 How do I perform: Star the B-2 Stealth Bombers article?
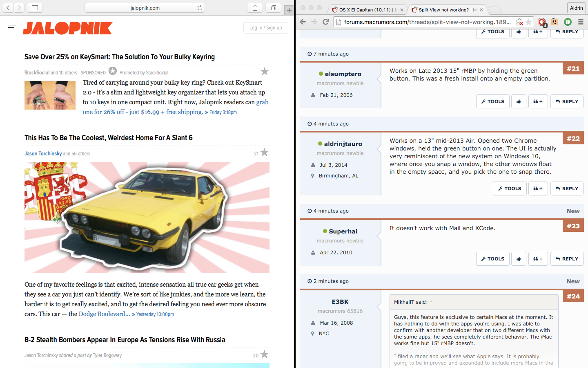pos(265,355)
